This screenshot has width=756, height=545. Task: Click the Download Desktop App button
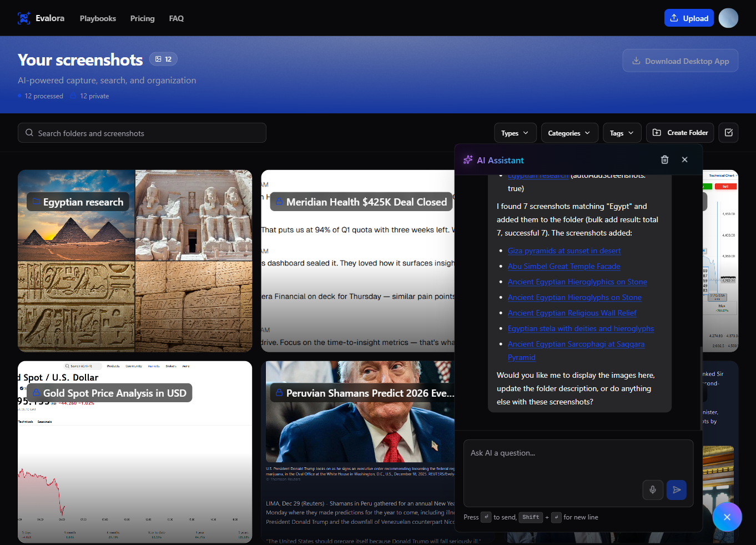(681, 61)
